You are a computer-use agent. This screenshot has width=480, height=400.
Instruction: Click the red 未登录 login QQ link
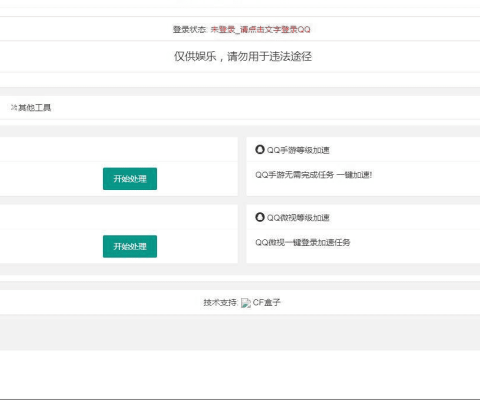point(260,29)
